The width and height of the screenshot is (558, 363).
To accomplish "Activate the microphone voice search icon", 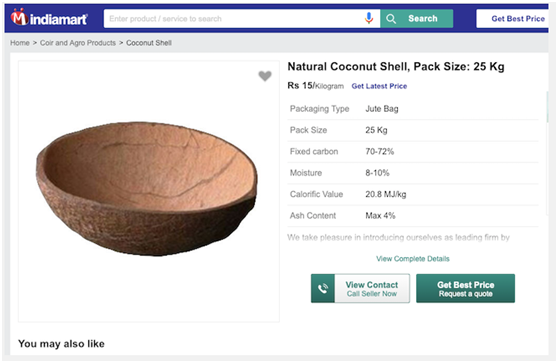I will (x=369, y=18).
